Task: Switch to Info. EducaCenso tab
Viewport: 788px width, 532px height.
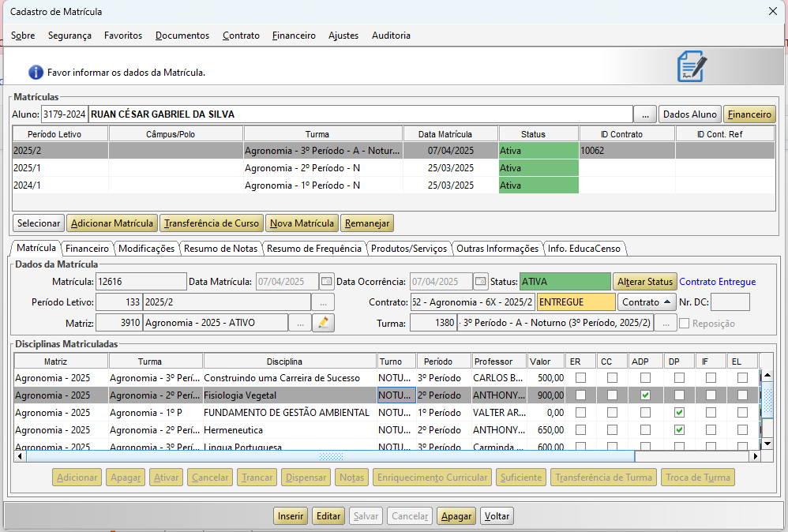Action: coord(584,249)
